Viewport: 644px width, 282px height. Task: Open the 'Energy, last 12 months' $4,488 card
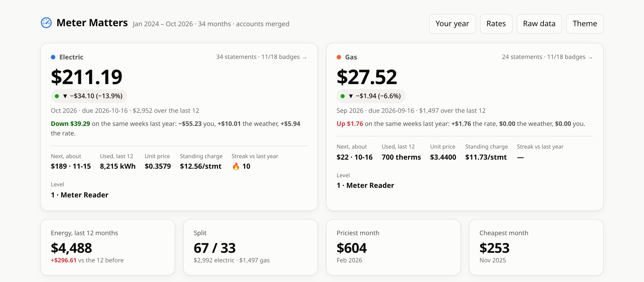[108, 247]
